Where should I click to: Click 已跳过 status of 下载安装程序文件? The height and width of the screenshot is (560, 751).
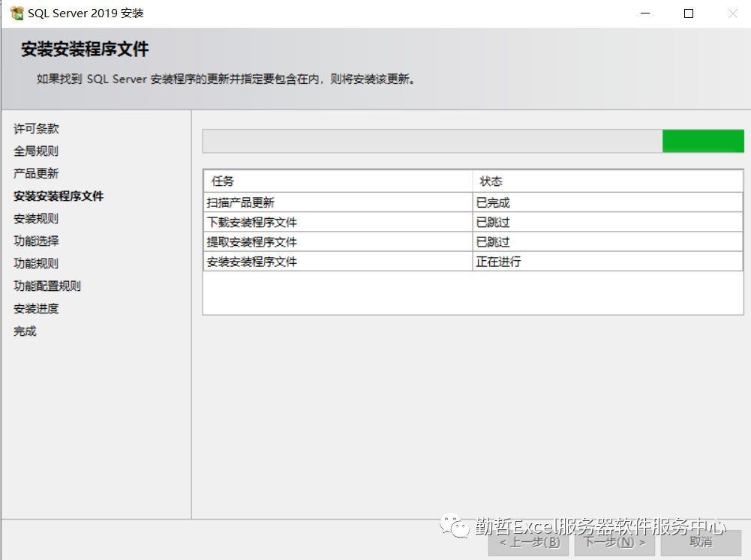tap(608, 222)
